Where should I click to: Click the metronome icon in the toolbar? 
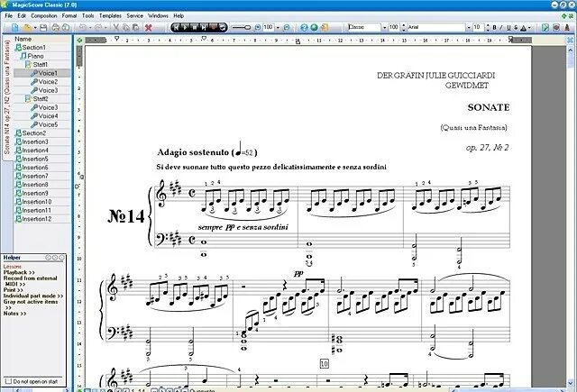567,28
